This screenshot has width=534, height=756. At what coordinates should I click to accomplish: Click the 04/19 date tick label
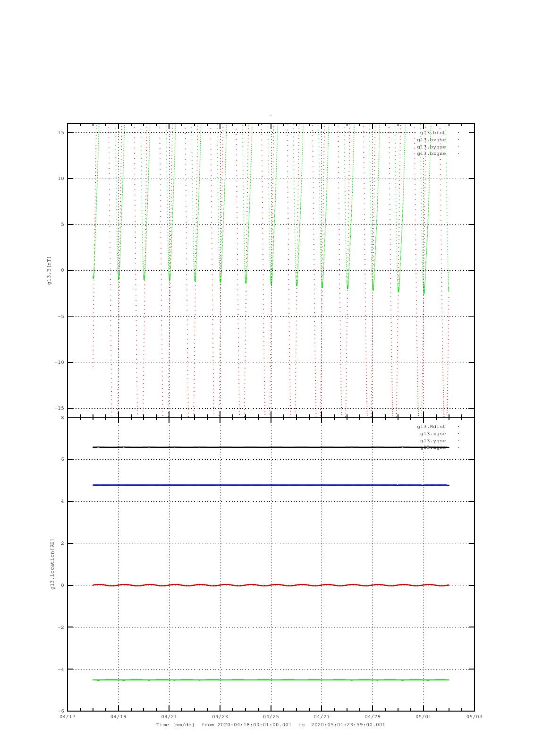[x=118, y=717]
